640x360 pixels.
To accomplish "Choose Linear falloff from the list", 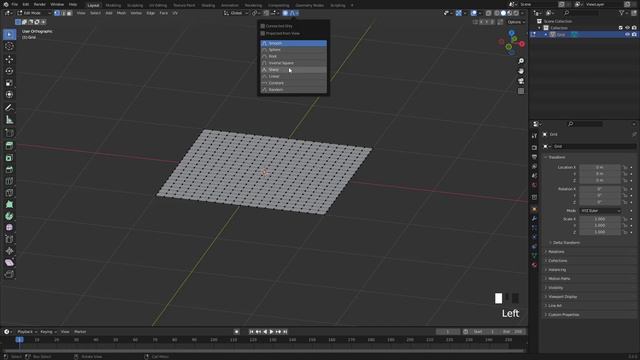I will 293,76.
